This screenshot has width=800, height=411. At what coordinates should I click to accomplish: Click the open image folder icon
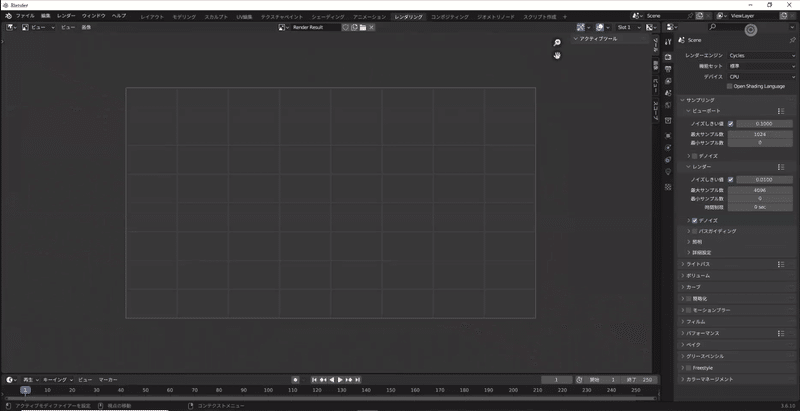pyautogui.click(x=363, y=27)
